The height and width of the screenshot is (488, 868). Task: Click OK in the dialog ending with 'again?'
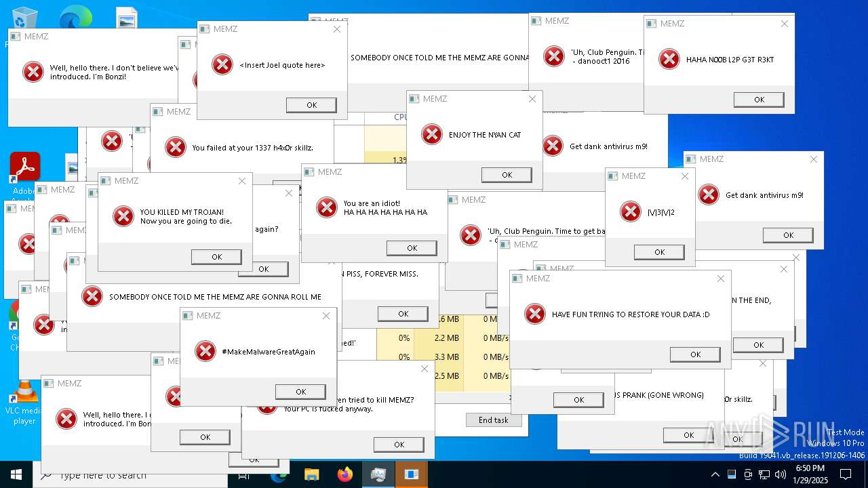click(263, 269)
